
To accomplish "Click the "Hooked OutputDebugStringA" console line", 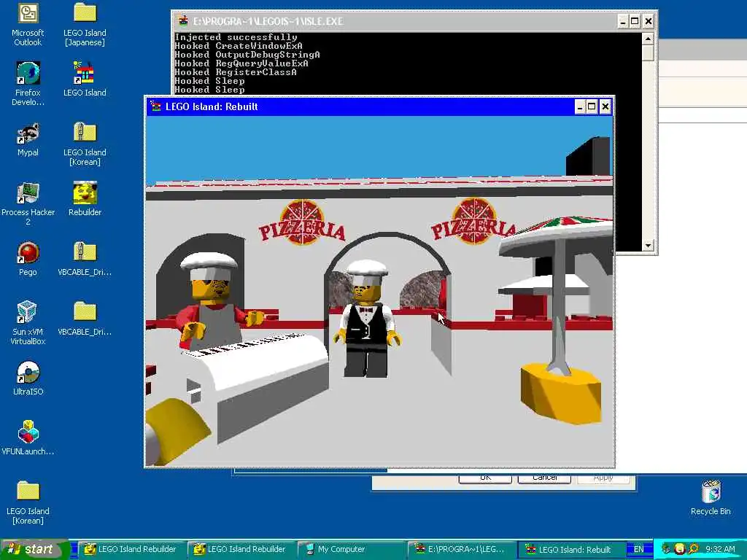I will tap(247, 54).
